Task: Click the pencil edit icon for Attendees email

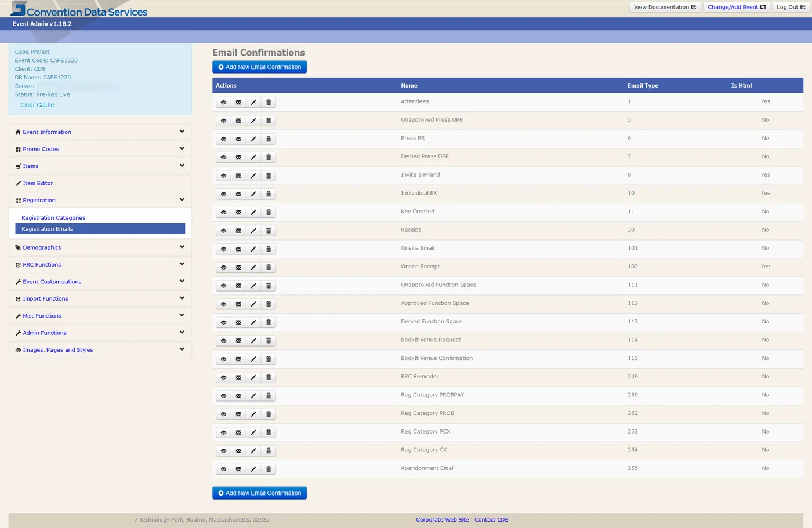Action: (253, 103)
